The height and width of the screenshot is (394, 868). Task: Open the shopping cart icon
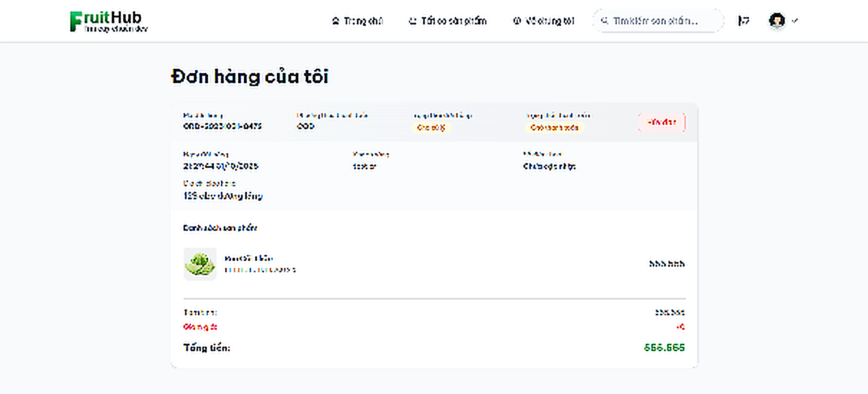pos(744,21)
